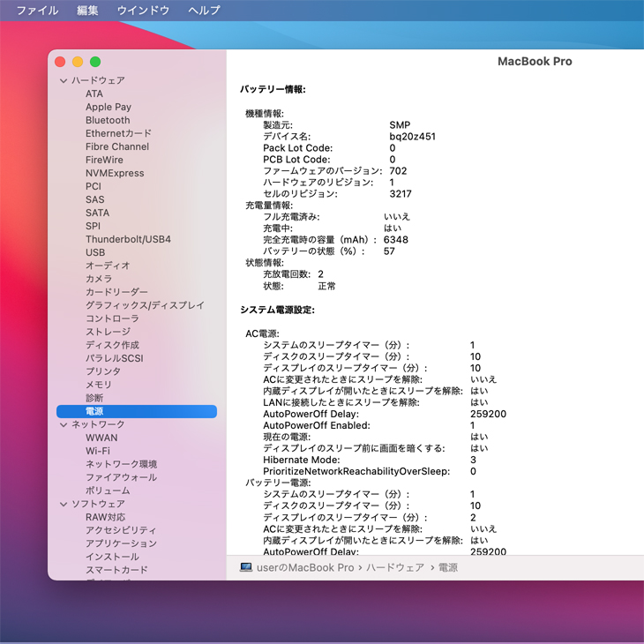This screenshot has width=644, height=644.
Task: Click ハードウェア in the path bar
Action: coord(394,567)
